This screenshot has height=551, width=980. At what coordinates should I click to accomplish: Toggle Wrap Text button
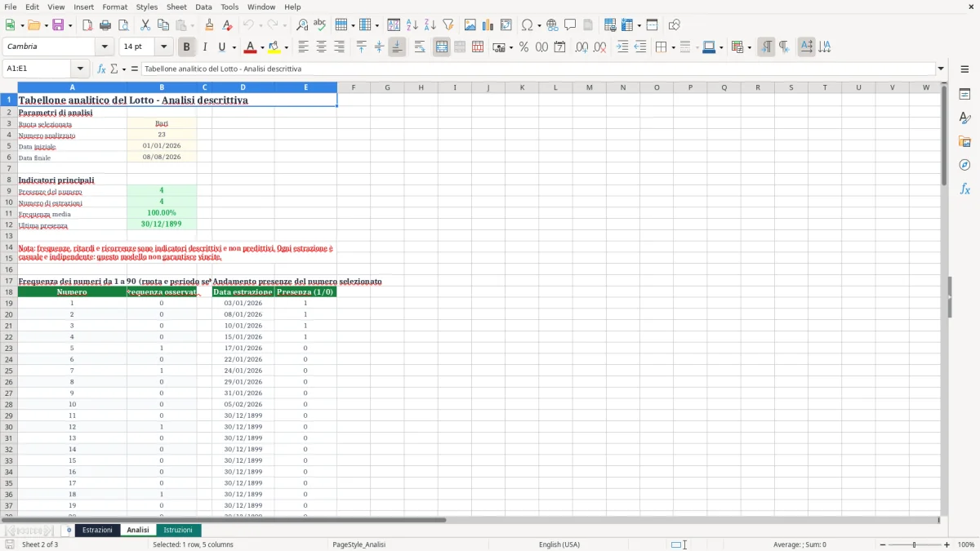point(420,47)
